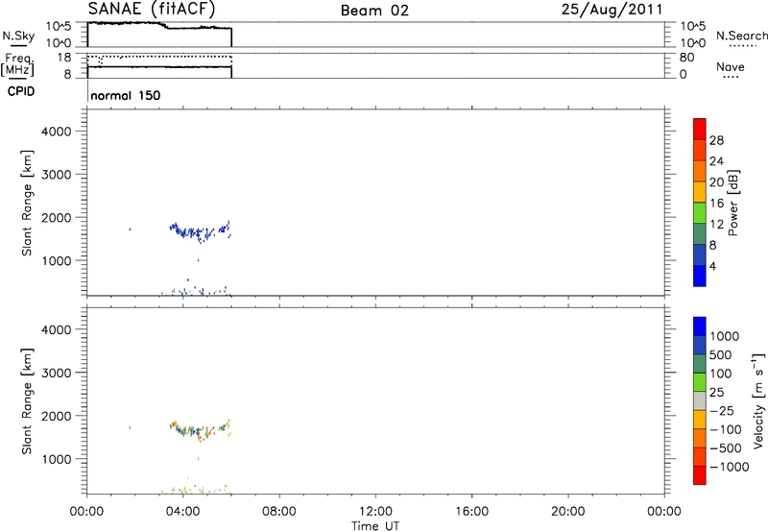This screenshot has width=768, height=532.
Task: Click the 3000 tick label in velocity panel
Action: coord(56,373)
